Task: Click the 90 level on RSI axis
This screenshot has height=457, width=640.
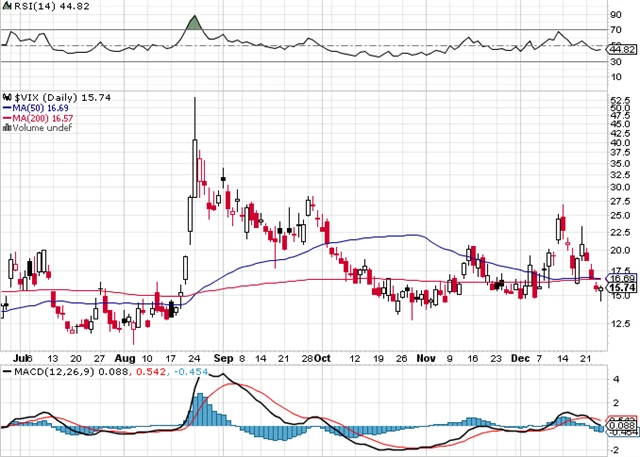Action: [614, 14]
